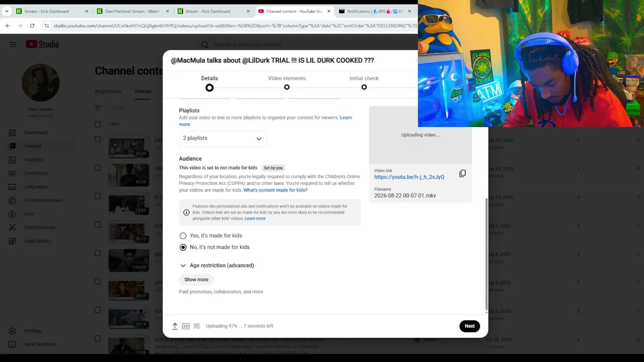
Task: Go back in the browser
Action: point(8,26)
